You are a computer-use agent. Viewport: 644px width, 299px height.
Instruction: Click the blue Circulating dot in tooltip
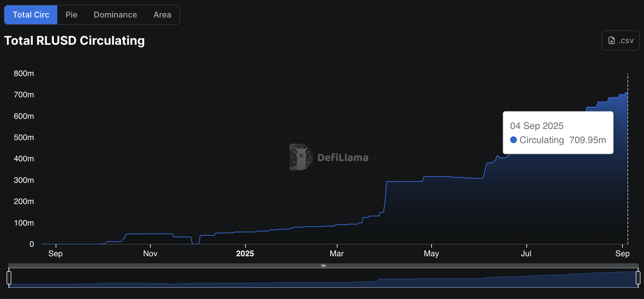coord(514,140)
